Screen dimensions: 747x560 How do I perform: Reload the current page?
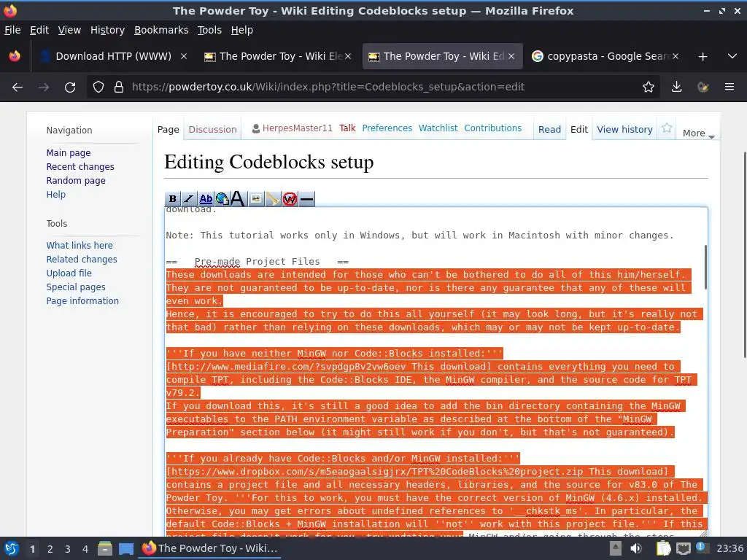pos(70,87)
